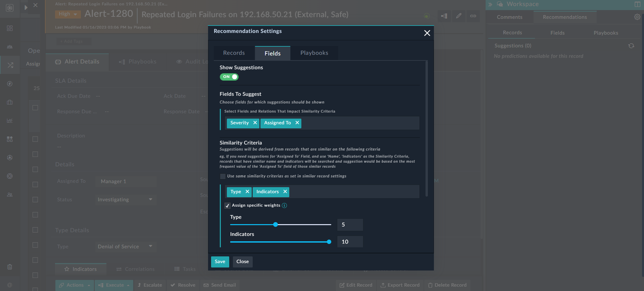The height and width of the screenshot is (291, 644).
Task: Open the shuffle-arrows module in left sidebar
Action: 10,65
